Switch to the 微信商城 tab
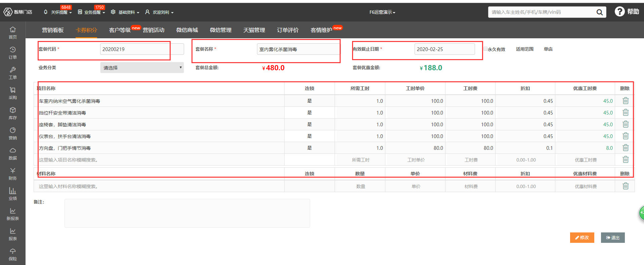The height and width of the screenshot is (265, 644). click(x=187, y=30)
